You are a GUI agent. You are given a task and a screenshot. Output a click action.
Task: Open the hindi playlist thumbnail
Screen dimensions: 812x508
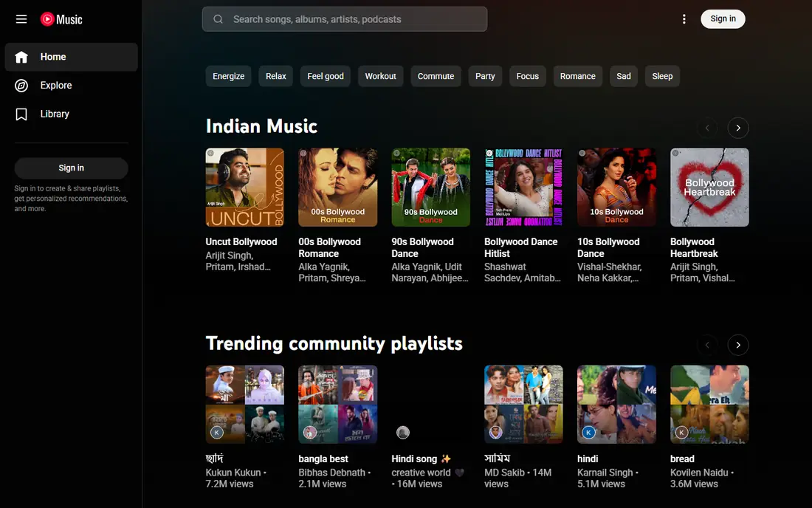(617, 405)
